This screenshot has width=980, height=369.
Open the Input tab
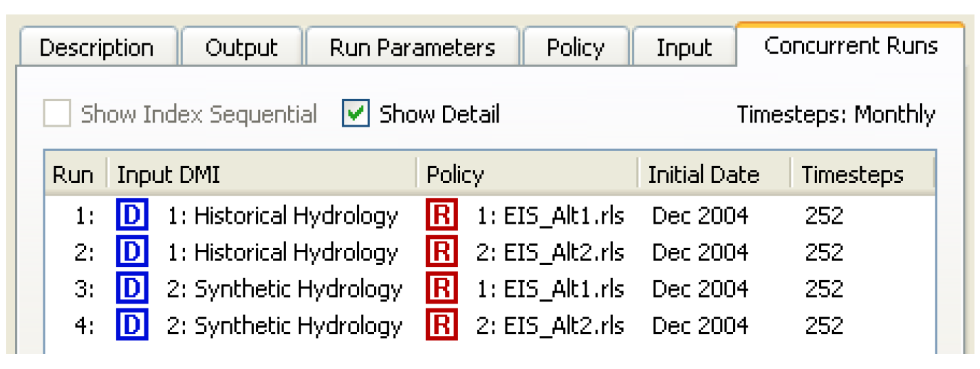click(684, 48)
